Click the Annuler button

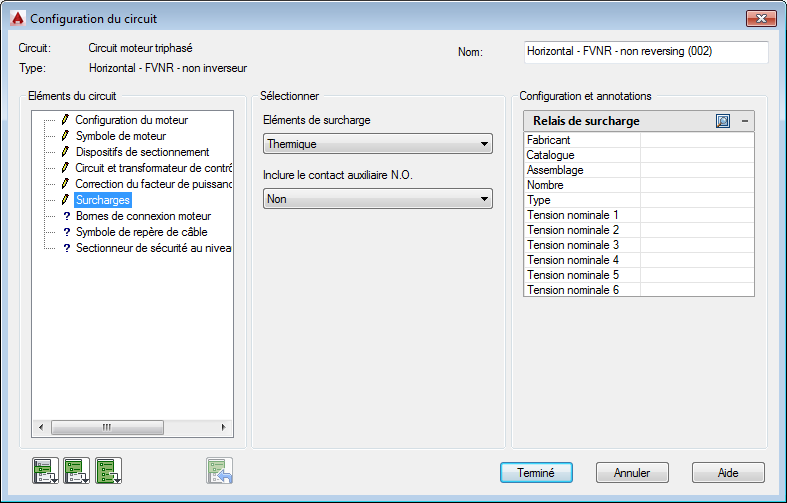point(632,473)
